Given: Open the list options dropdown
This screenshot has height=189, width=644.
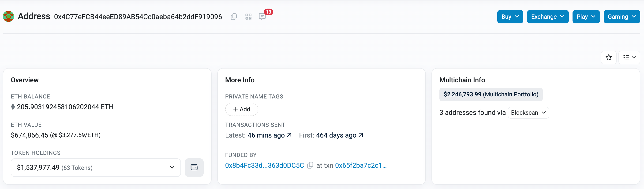Looking at the screenshot, I should [x=629, y=57].
